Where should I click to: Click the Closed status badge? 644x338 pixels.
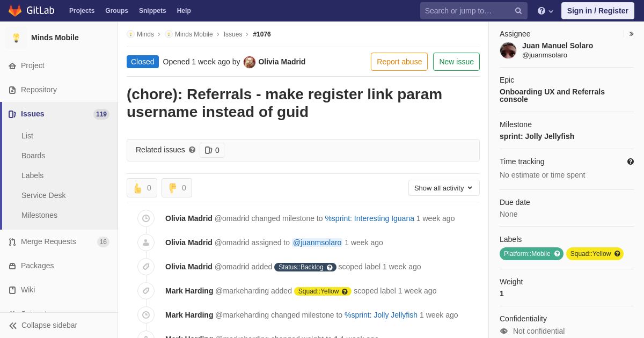click(143, 62)
